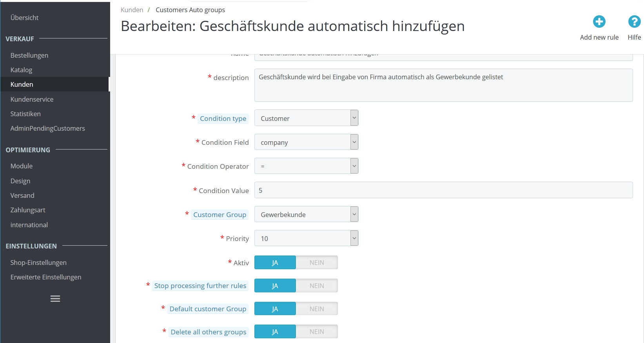Open the Hilfe question mark icon

tap(634, 22)
